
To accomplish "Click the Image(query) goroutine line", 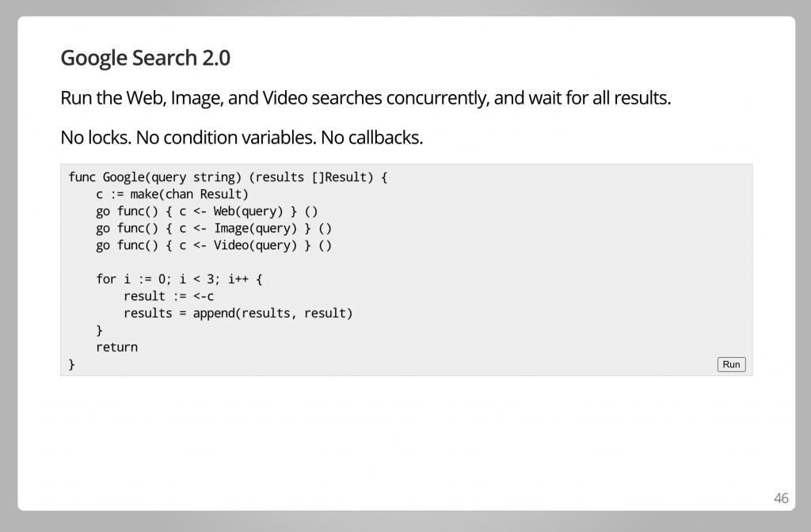I will point(213,228).
